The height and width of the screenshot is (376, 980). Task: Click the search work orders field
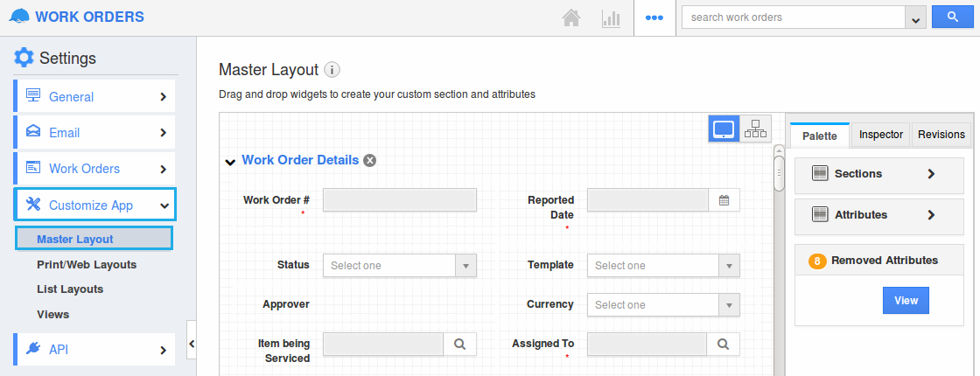tap(793, 17)
